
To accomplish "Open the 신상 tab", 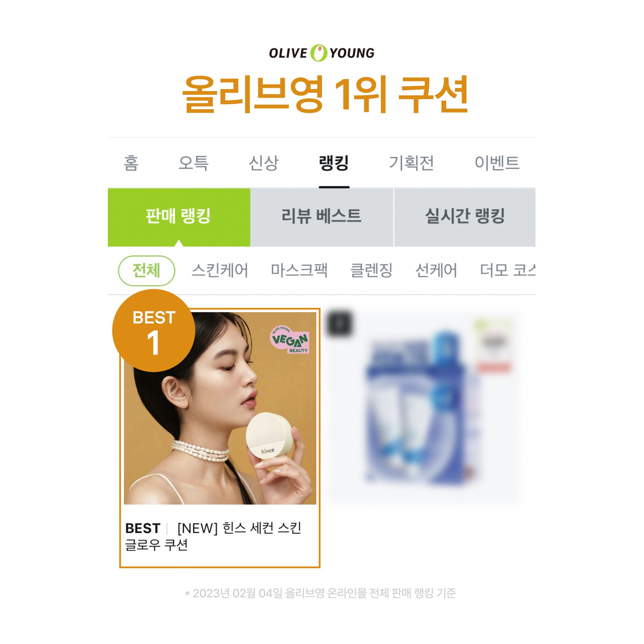I will [x=264, y=163].
